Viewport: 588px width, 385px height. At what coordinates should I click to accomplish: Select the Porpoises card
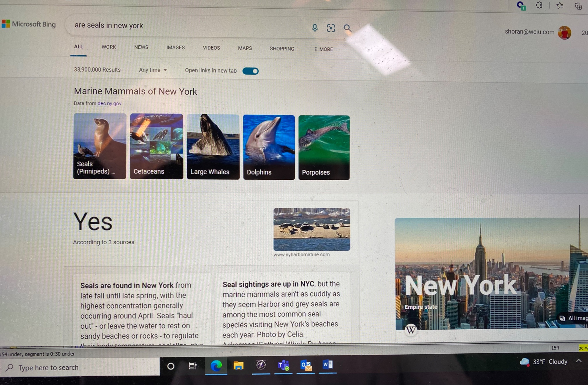[324, 148]
